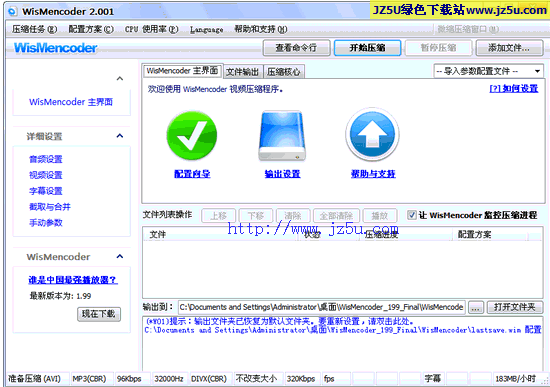Select WisMencoder 主界面 in the sidebar

[71, 102]
